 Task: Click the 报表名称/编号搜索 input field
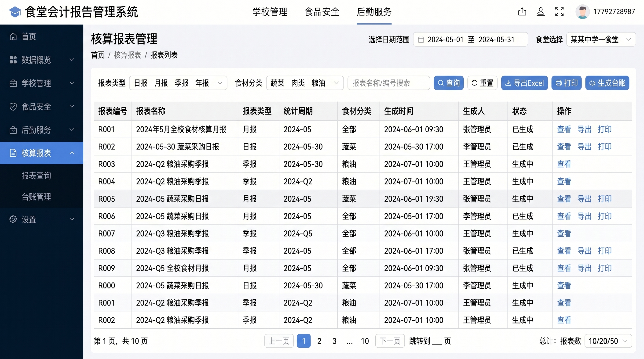(388, 83)
